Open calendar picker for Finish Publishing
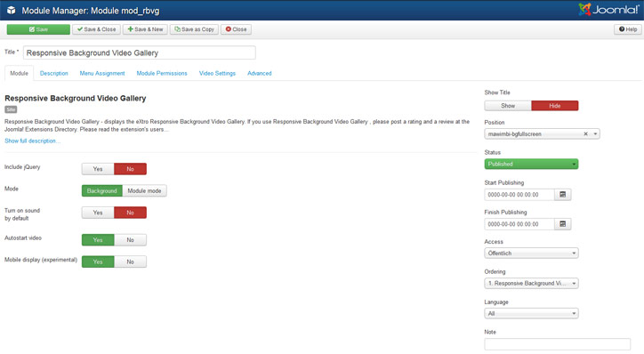 (563, 224)
